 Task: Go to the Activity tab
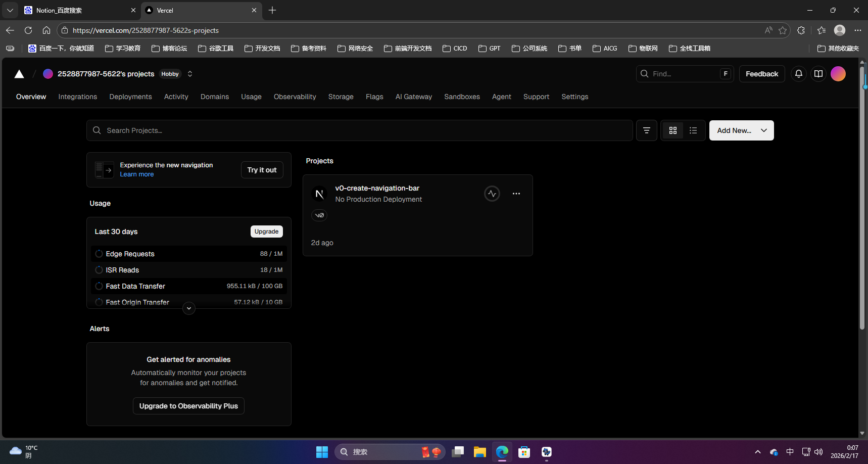pos(176,97)
